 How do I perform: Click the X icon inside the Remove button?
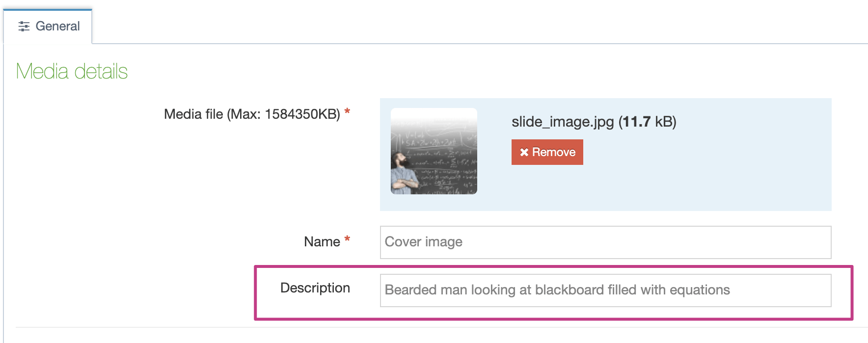pyautogui.click(x=523, y=152)
